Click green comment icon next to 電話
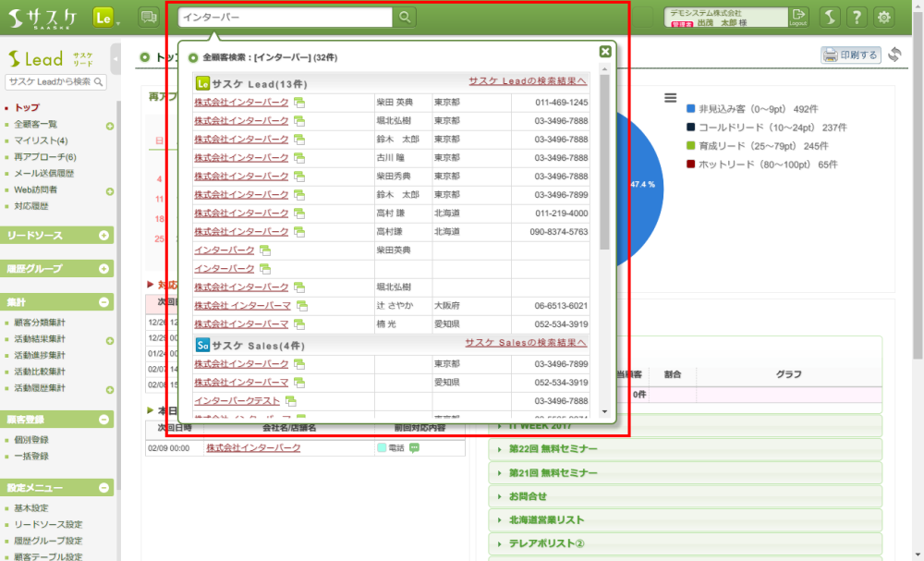The height and width of the screenshot is (561, 924). point(414,448)
